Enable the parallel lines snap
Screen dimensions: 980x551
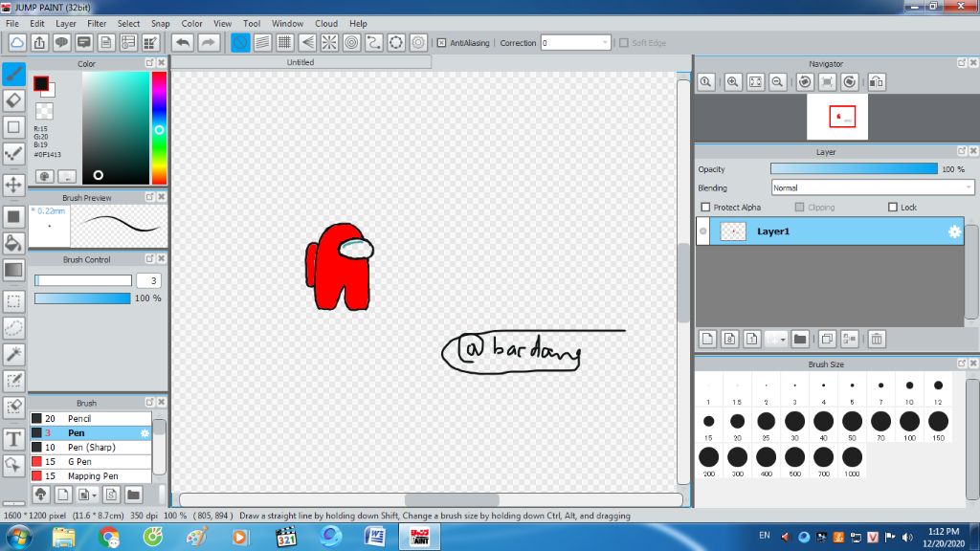click(262, 42)
